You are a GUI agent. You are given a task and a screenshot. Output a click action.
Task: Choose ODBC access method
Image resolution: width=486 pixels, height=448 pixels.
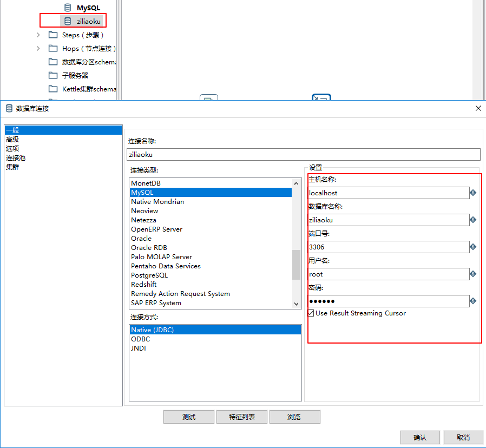click(x=215, y=339)
